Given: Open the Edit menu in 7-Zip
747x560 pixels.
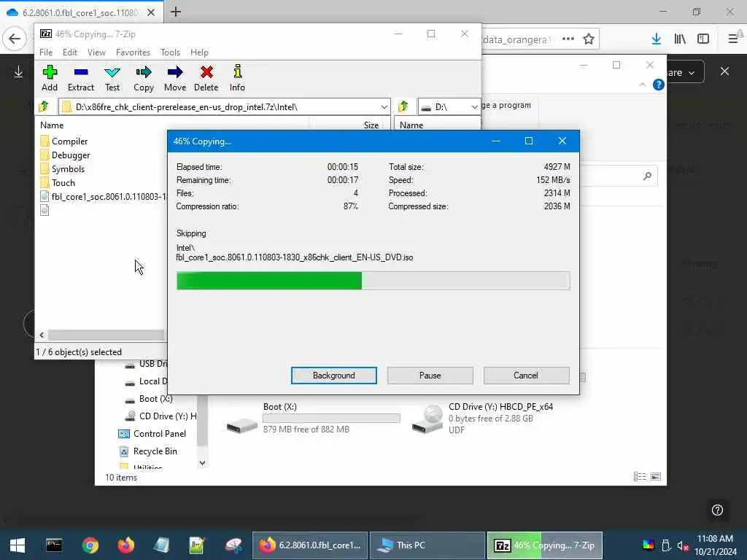Looking at the screenshot, I should (x=70, y=52).
